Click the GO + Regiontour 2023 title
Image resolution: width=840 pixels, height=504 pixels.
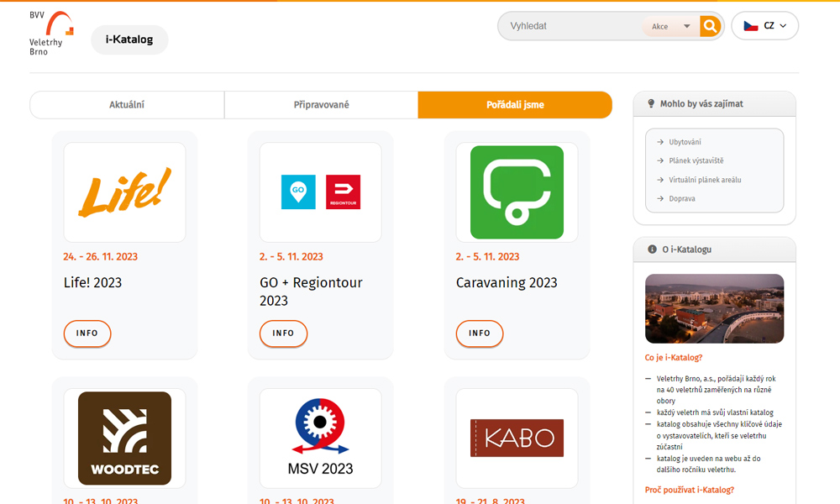point(312,291)
